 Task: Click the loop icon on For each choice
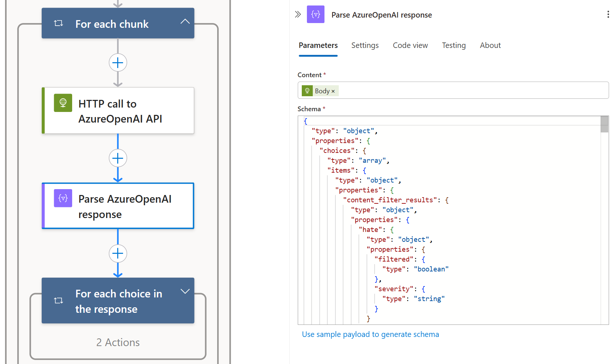[59, 300]
